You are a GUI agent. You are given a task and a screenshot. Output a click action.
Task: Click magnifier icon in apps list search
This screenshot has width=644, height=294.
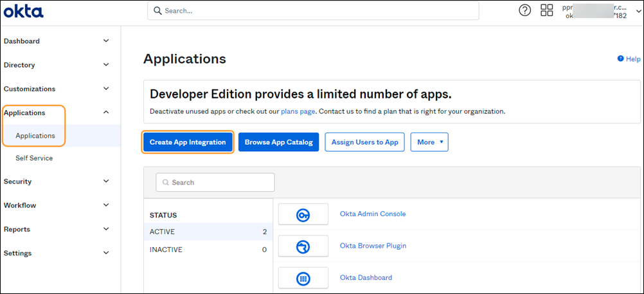tap(166, 182)
